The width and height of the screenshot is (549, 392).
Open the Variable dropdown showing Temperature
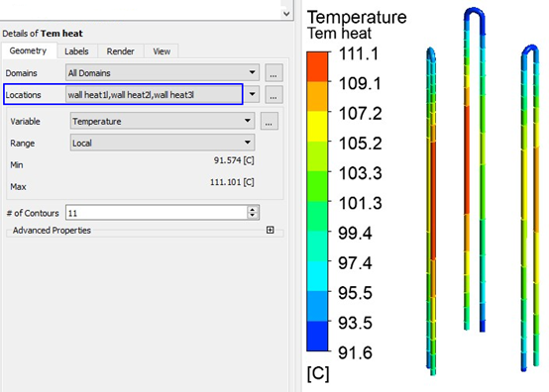(163, 121)
